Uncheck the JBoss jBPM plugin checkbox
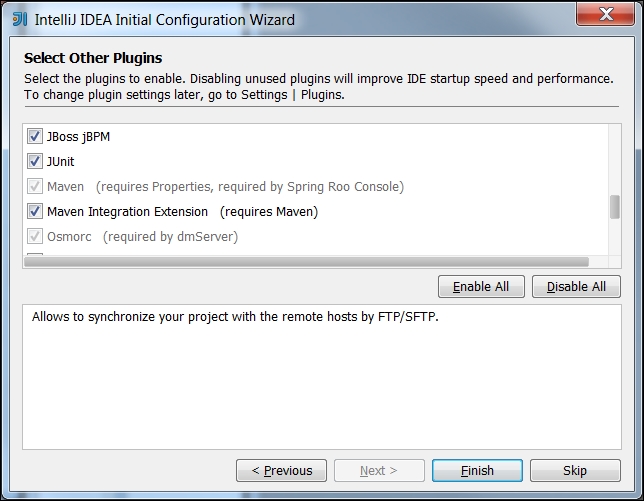Viewport: 644px width, 501px height. point(35,136)
